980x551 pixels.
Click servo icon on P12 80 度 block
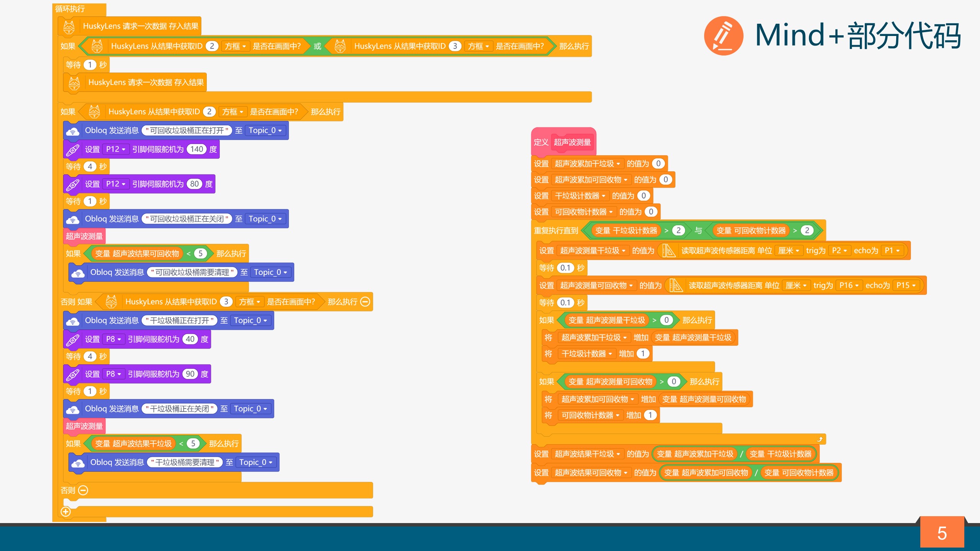tap(73, 184)
